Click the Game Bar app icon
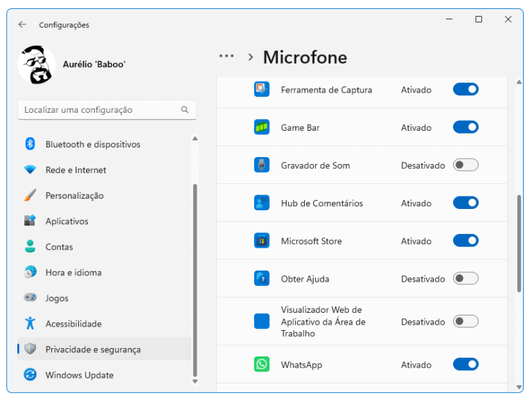The width and height of the screenshot is (532, 400). (x=262, y=127)
